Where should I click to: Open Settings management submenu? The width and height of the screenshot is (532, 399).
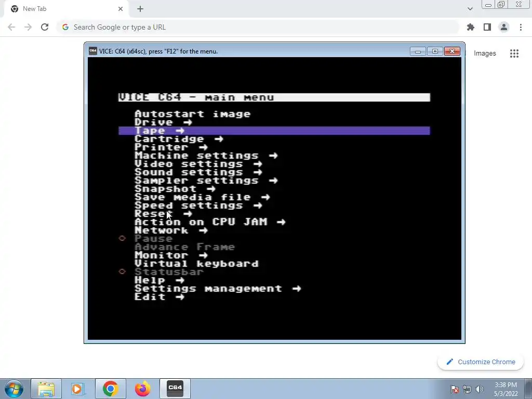pyautogui.click(x=218, y=288)
